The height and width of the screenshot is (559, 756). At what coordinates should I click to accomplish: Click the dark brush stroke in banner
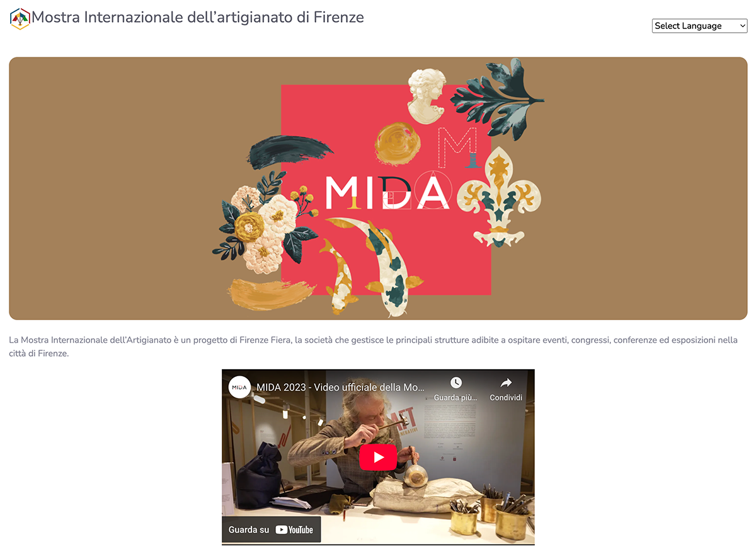(x=290, y=156)
